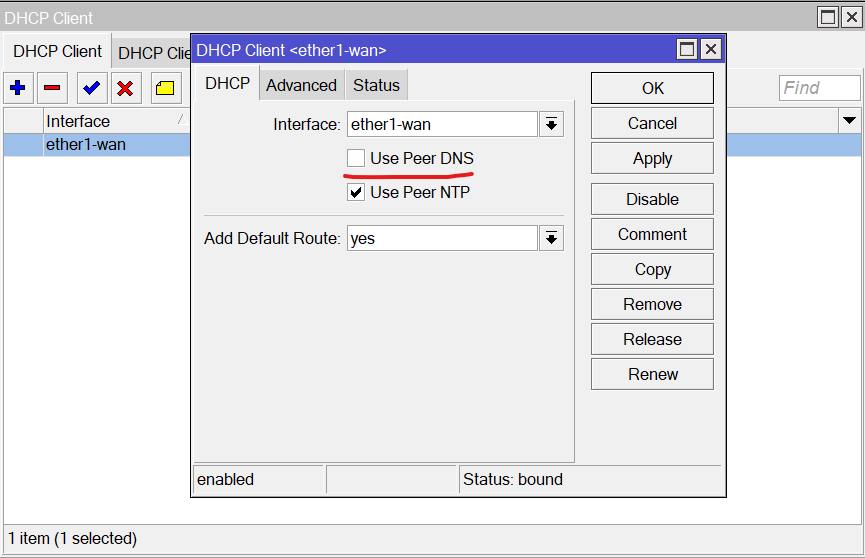Click the 'Status: bound' status text

(x=513, y=479)
